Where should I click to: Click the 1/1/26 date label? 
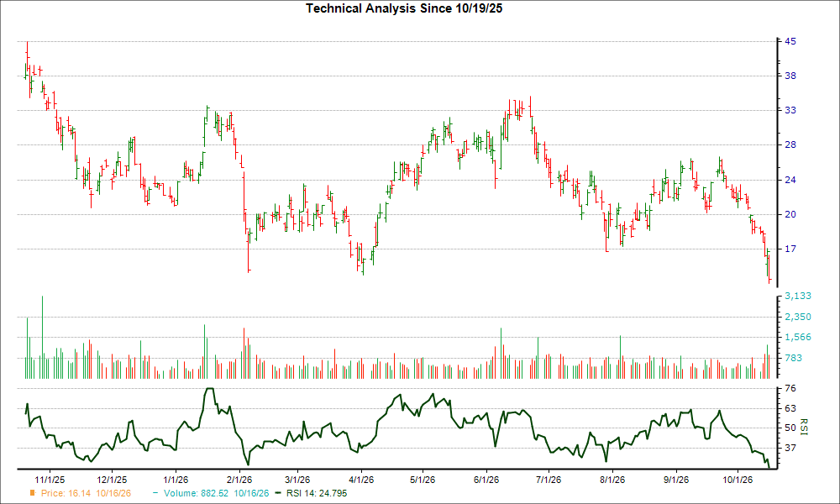176,480
